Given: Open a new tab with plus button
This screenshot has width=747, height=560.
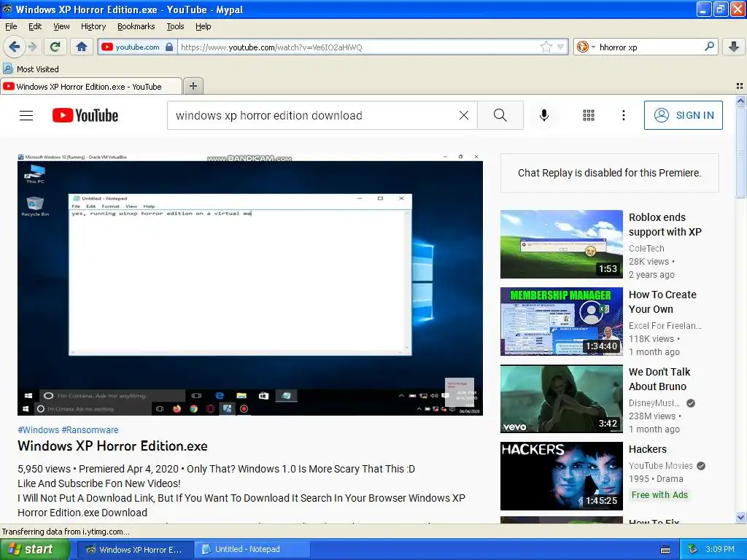Looking at the screenshot, I should [x=193, y=86].
